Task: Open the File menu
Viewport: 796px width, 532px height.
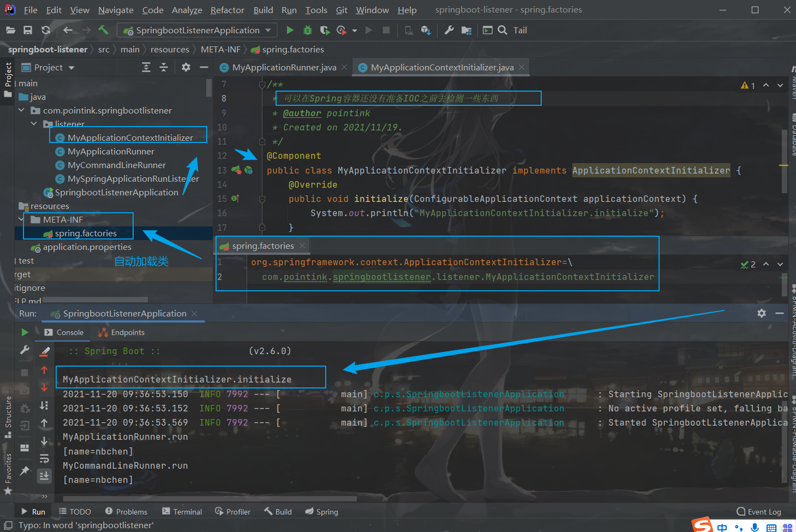Action: click(31, 10)
